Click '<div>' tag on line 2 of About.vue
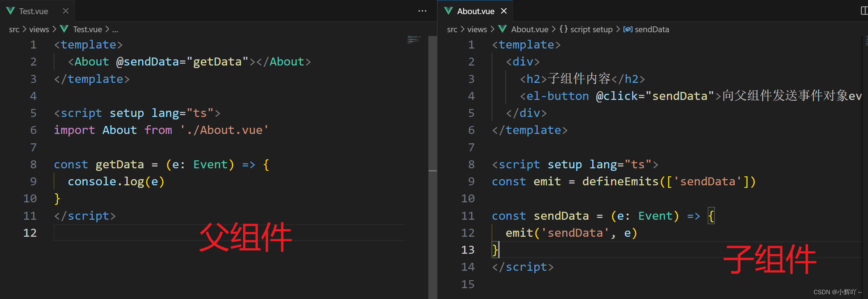 (x=523, y=62)
